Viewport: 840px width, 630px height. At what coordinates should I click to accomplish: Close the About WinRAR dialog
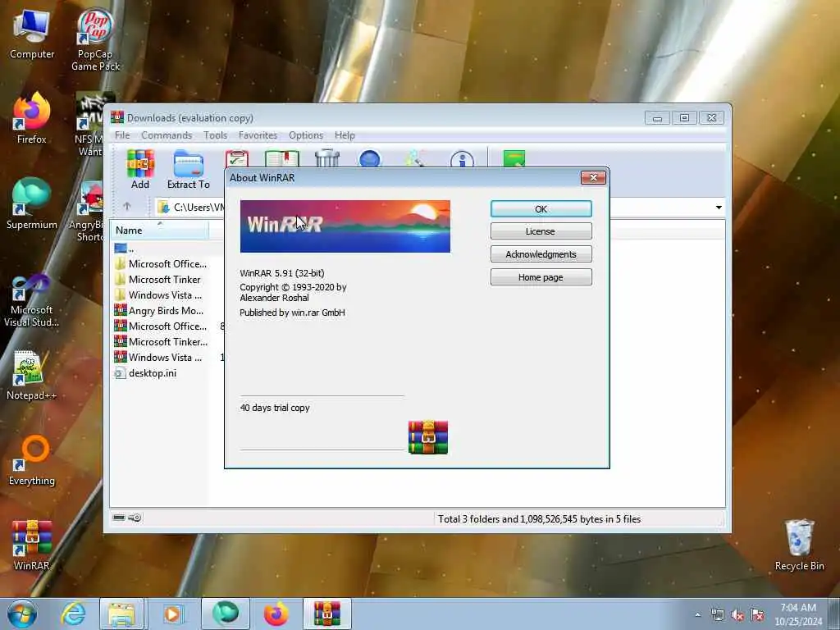click(x=593, y=178)
